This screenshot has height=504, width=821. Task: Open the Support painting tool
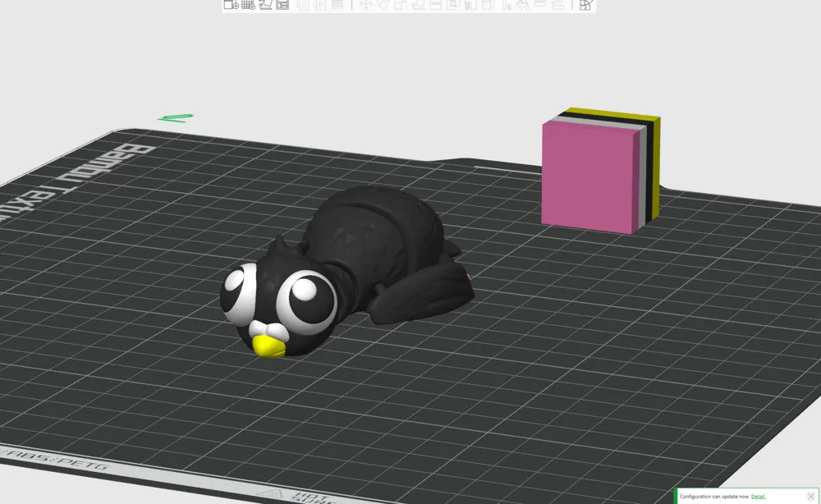click(470, 5)
